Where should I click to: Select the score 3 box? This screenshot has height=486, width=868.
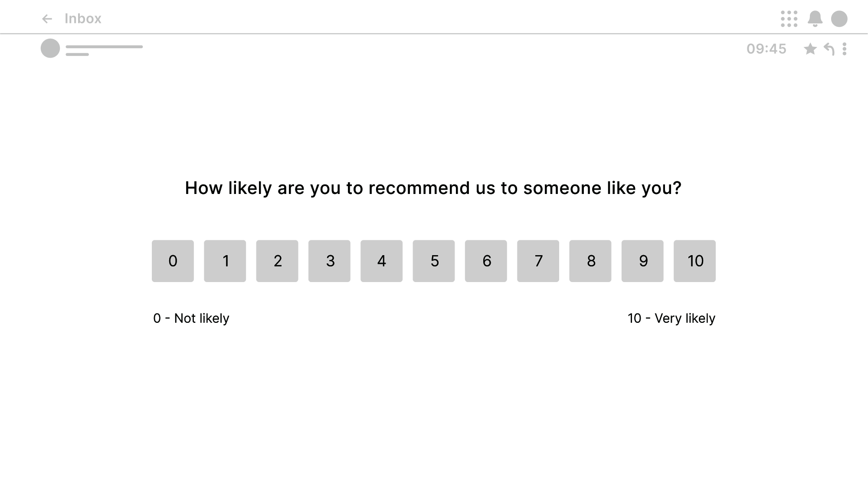point(329,261)
